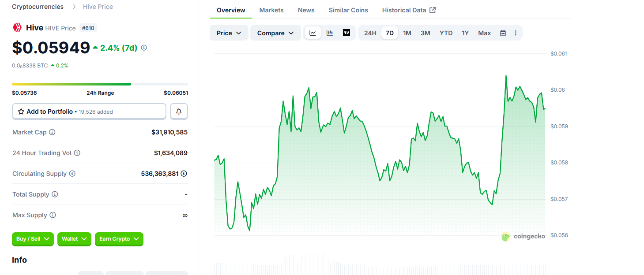
Task: Click the 24h Range progress bar
Action: click(x=100, y=84)
